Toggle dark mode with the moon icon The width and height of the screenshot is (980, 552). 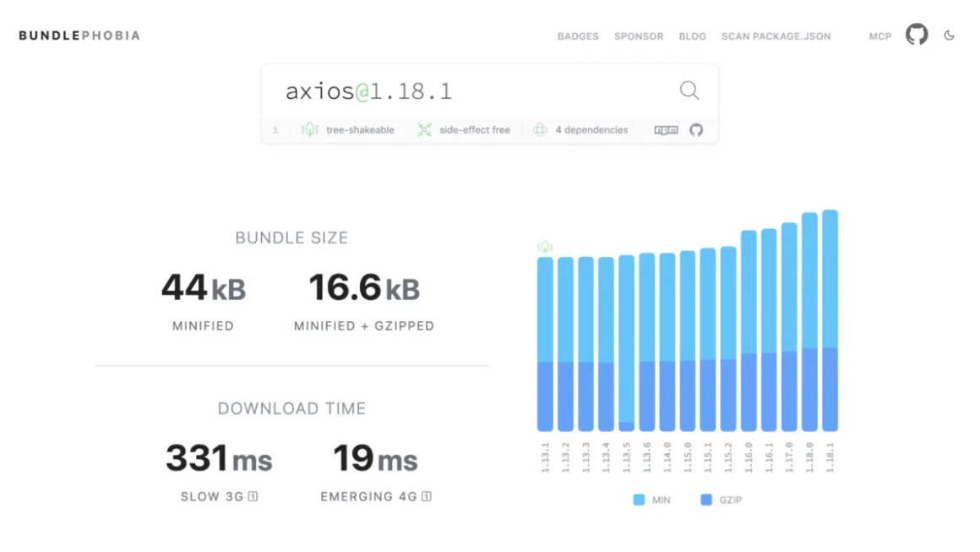[949, 36]
